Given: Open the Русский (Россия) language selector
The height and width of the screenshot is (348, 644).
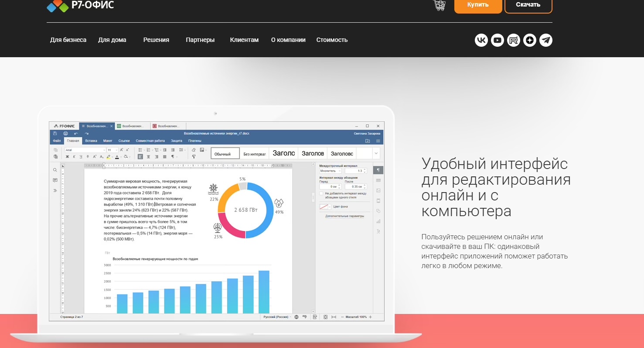Looking at the screenshot, I should 277,317.
